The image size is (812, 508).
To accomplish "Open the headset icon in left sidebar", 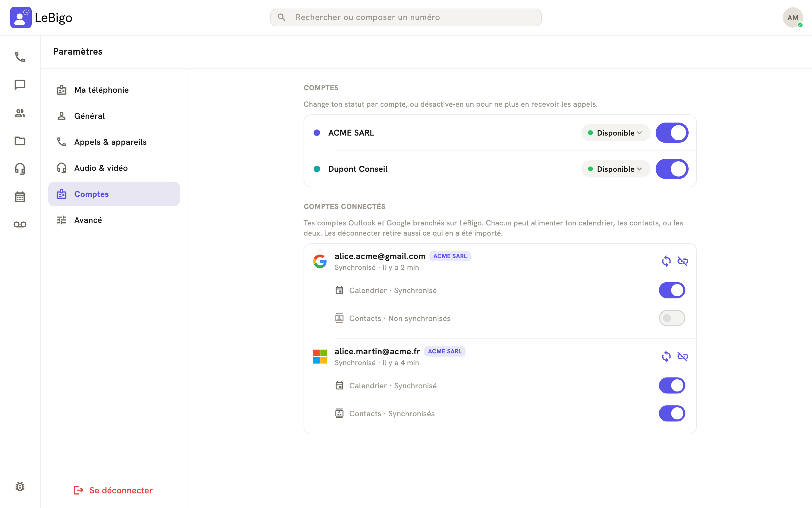I will (20, 169).
